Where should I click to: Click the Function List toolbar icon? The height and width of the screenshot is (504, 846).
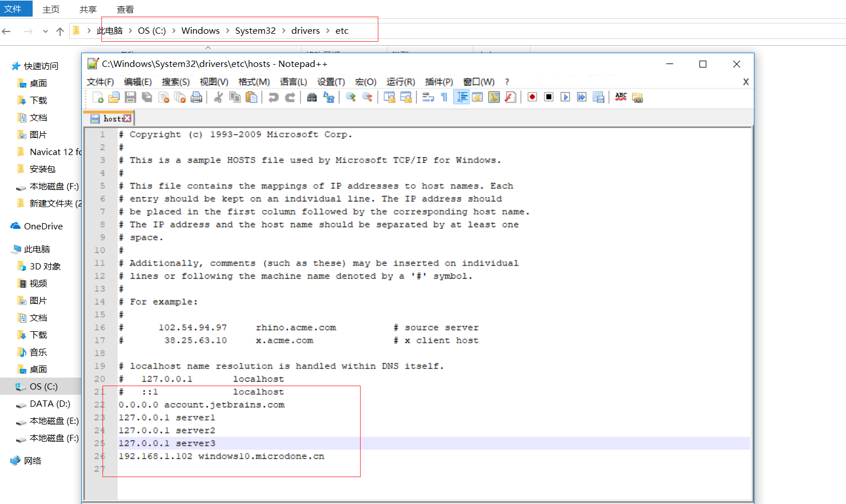click(510, 97)
